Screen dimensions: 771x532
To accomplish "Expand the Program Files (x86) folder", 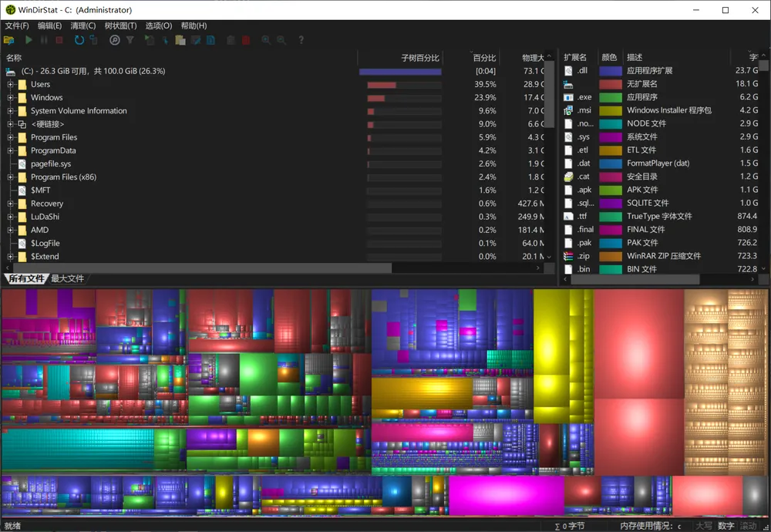I will pos(10,177).
